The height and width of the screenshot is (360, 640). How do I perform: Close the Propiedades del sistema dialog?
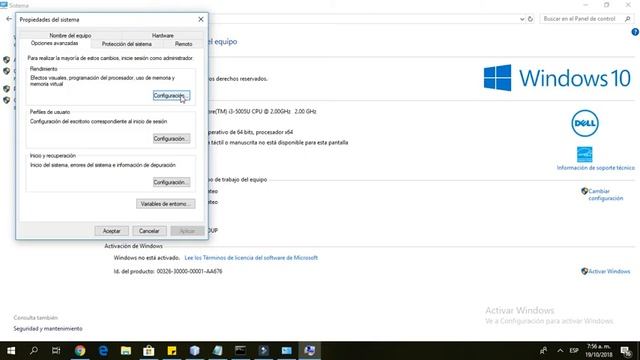(201, 19)
